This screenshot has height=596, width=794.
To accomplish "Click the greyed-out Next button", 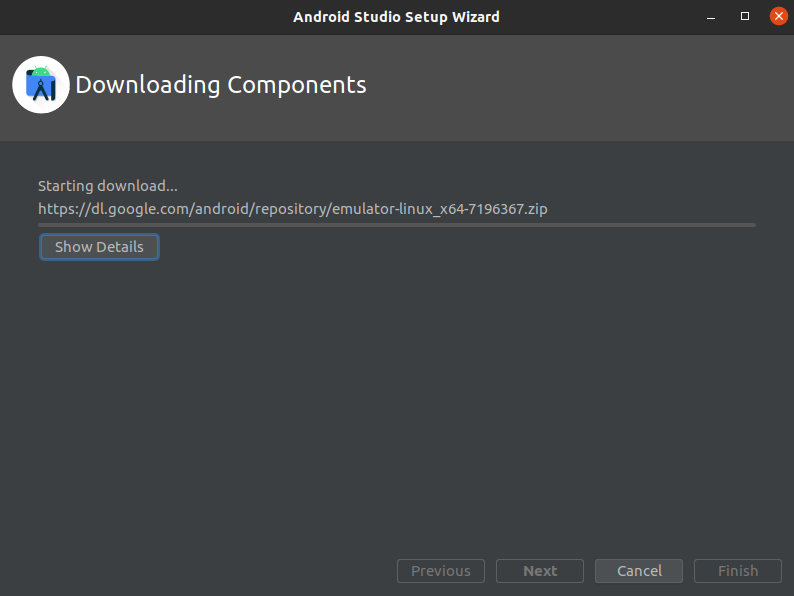I will 540,571.
